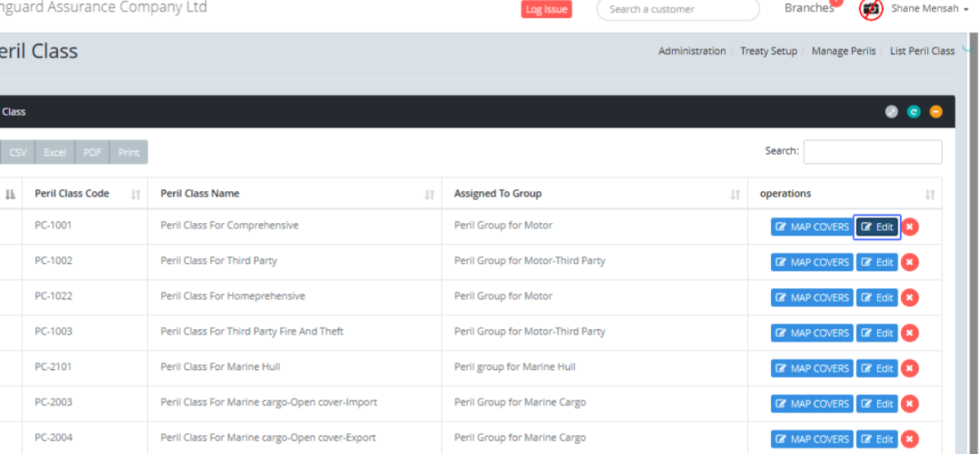Image resolution: width=980 pixels, height=454 pixels.
Task: Click MAP COVERS for PC-1002
Action: point(812,262)
